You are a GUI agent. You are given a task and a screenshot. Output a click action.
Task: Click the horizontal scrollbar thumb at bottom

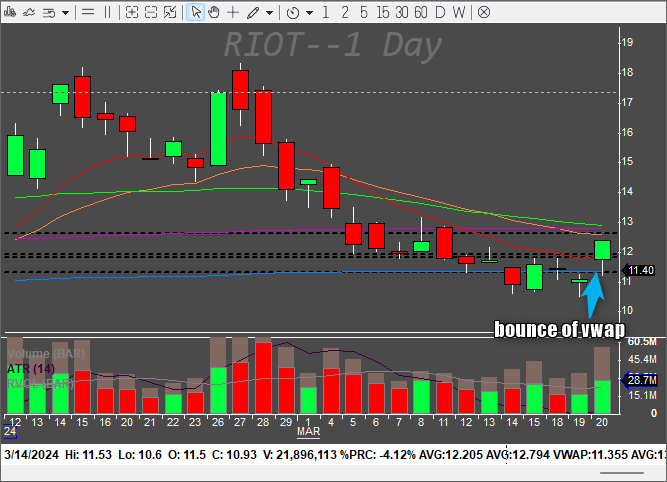click(621, 473)
